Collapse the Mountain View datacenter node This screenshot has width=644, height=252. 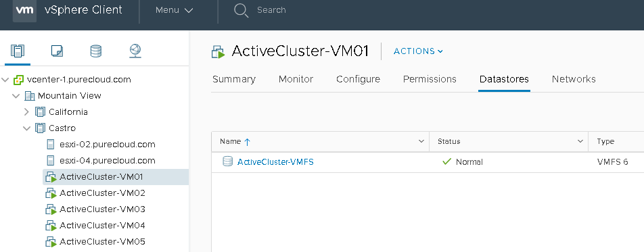tap(16, 96)
